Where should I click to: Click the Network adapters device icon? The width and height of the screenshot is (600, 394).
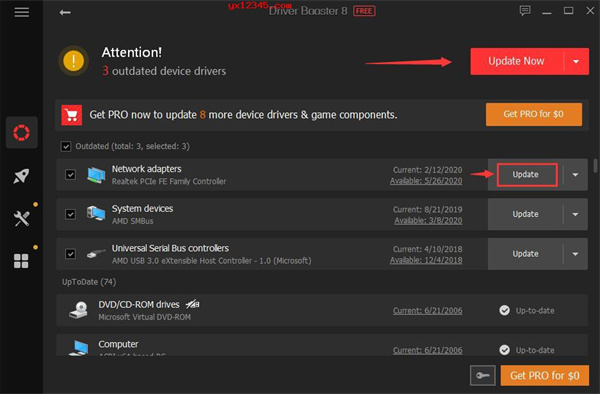[x=96, y=175]
